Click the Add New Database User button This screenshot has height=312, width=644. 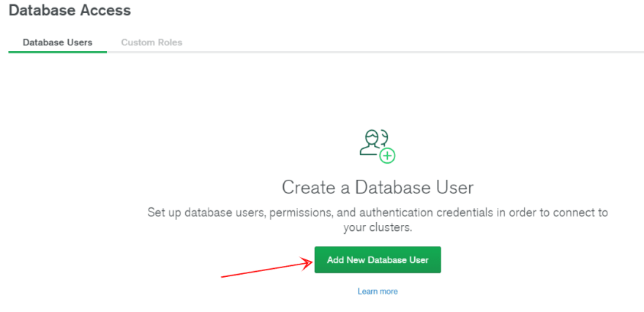378,259
